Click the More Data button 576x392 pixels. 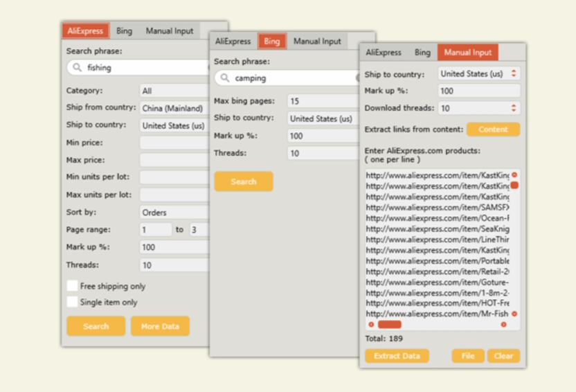click(160, 326)
